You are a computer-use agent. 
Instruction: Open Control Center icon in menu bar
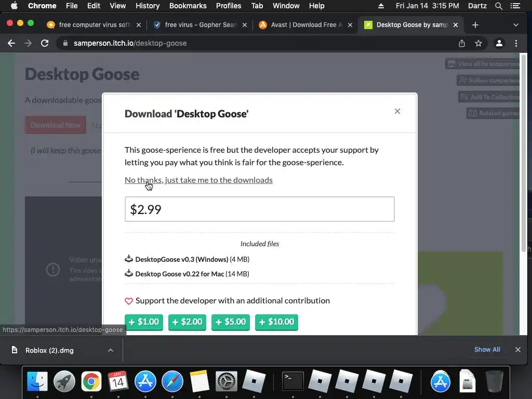tap(515, 6)
